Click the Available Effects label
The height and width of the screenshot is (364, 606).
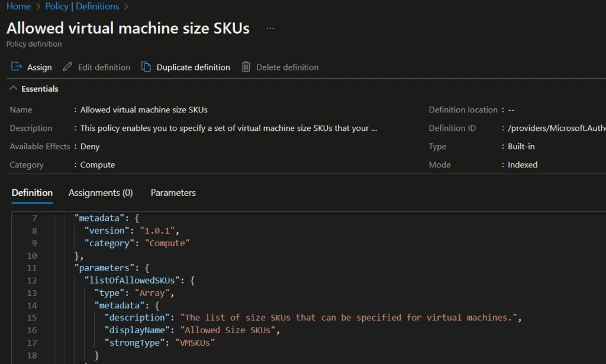pyautogui.click(x=40, y=146)
